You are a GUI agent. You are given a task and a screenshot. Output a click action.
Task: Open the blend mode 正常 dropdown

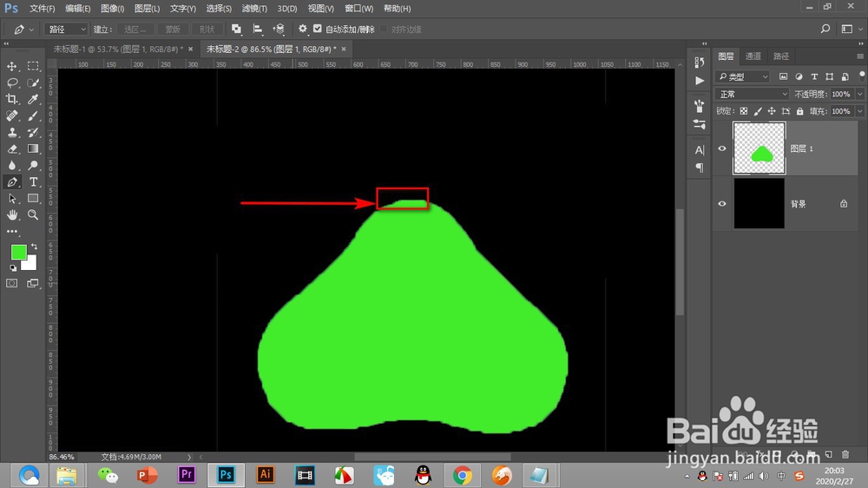pos(752,94)
